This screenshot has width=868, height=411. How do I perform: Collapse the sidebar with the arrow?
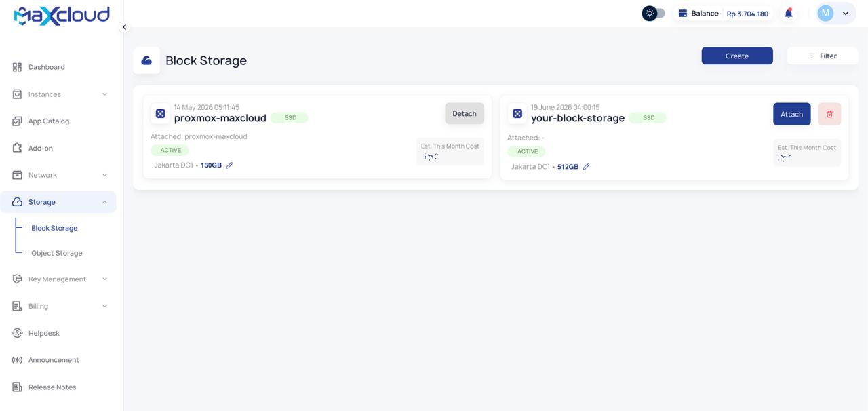[x=124, y=27]
